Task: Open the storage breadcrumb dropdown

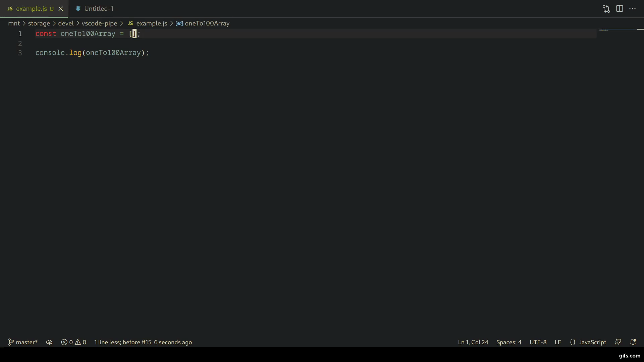Action: (x=39, y=23)
